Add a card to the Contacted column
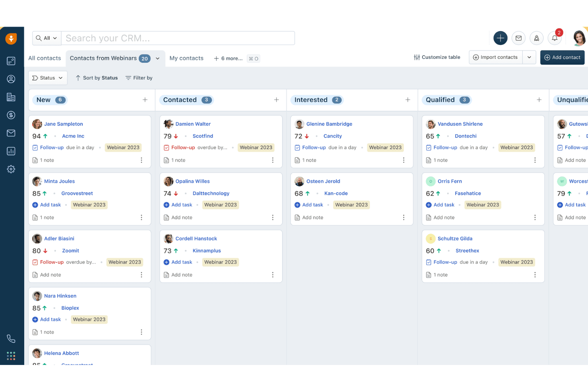Viewport: 588px width, 392px height. point(277,100)
